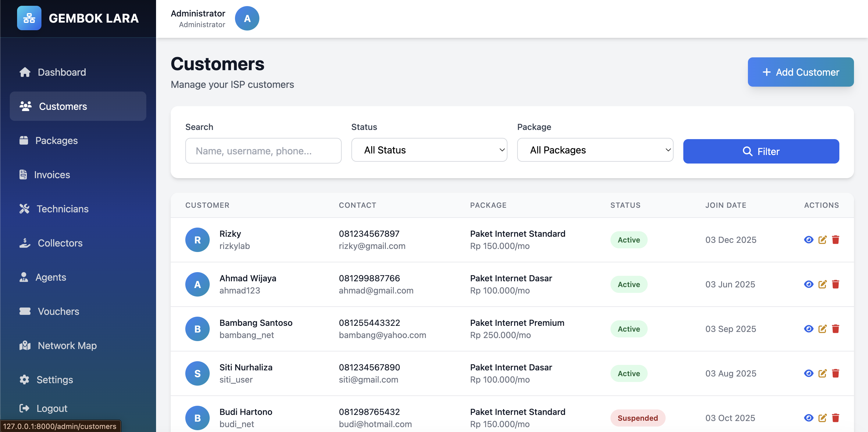Click the Gembok Lara network logo icon

point(29,18)
